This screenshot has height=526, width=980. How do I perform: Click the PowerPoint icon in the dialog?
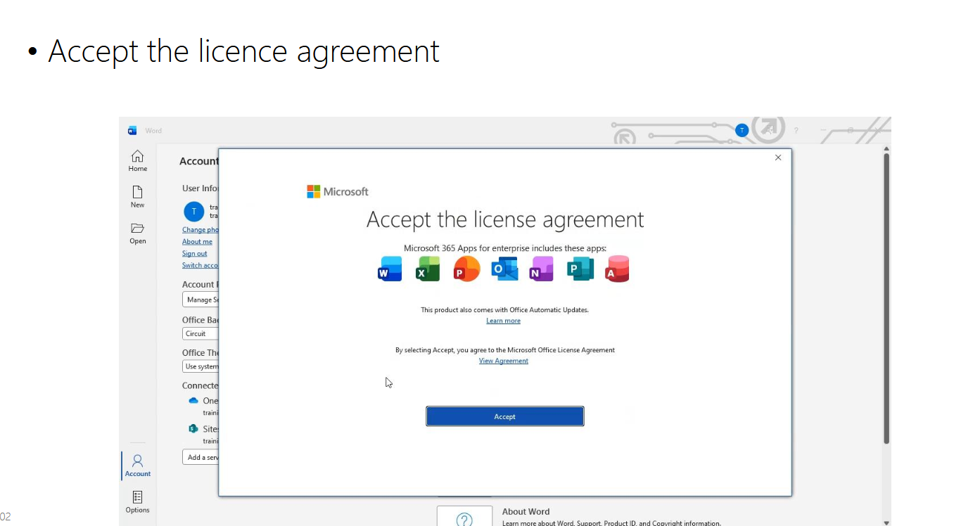[x=466, y=269]
